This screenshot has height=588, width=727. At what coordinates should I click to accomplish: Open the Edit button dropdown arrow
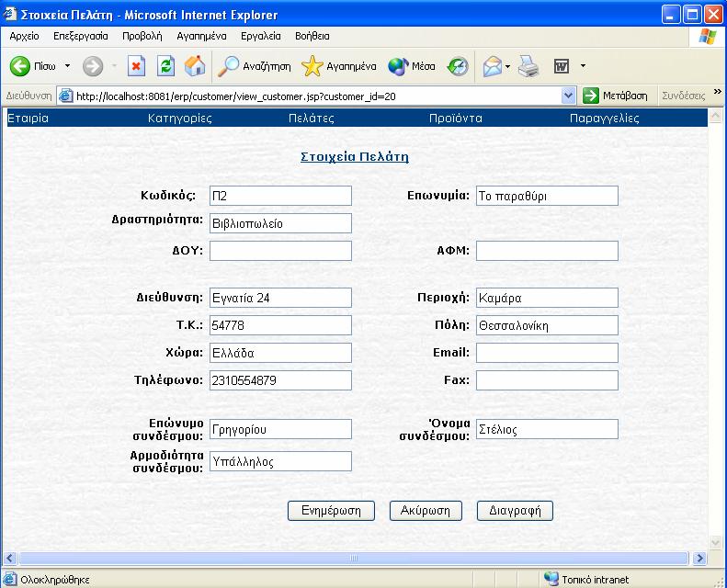583,66
